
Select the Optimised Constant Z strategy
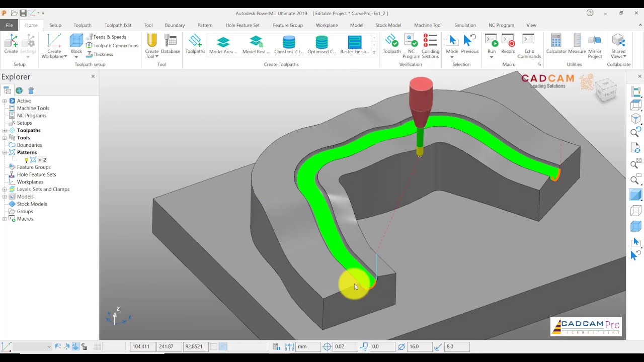pos(321,45)
